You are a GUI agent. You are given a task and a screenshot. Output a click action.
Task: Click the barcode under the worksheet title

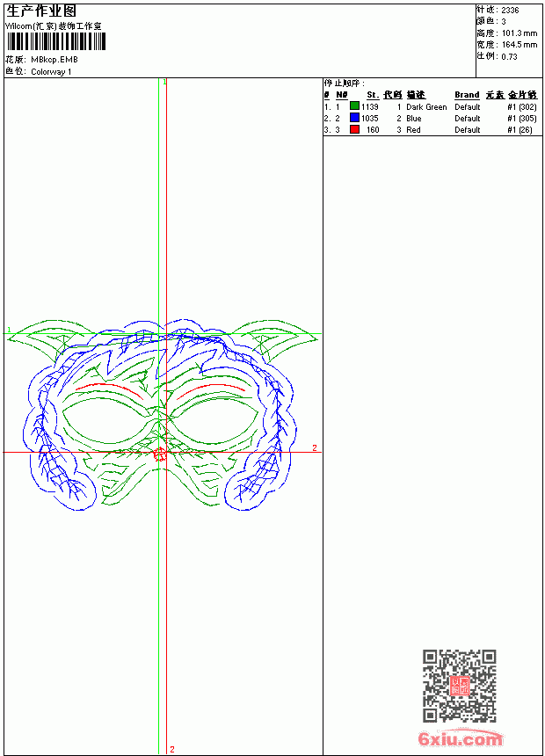point(56,41)
